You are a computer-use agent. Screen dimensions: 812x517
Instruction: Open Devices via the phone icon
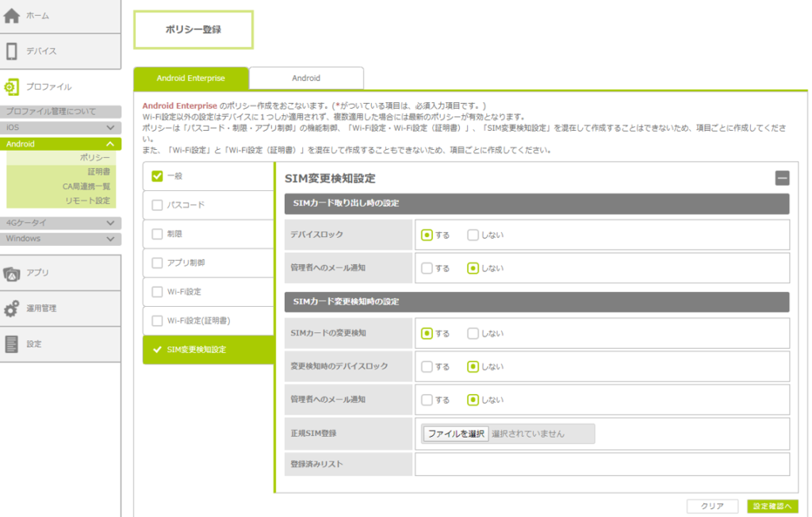coord(12,52)
